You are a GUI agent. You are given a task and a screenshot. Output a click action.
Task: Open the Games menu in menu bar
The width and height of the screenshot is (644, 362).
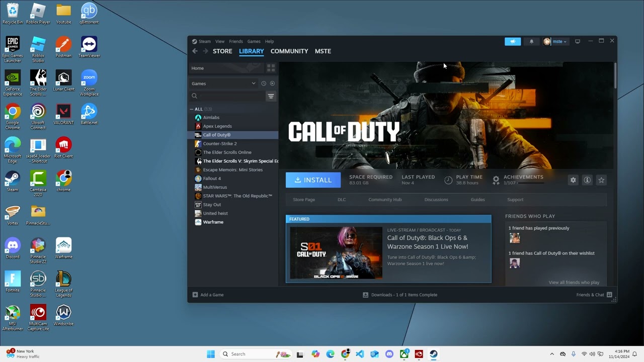pos(254,41)
